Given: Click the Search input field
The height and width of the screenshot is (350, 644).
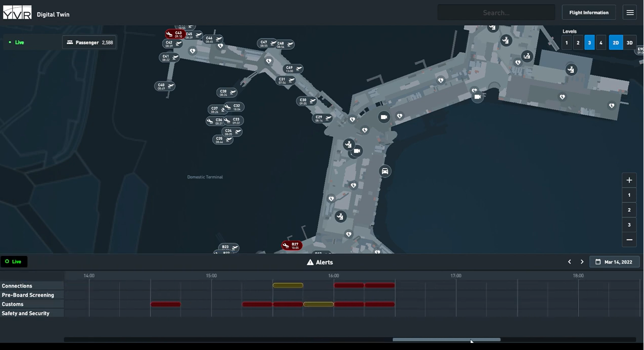Looking at the screenshot, I should click(496, 13).
